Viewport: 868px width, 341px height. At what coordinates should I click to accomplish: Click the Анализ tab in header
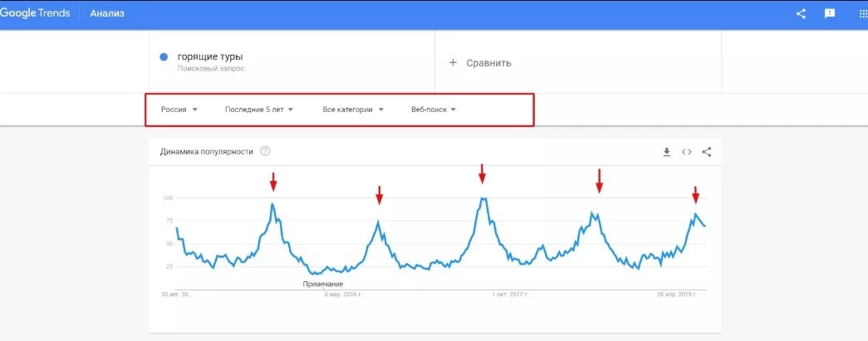pyautogui.click(x=107, y=14)
